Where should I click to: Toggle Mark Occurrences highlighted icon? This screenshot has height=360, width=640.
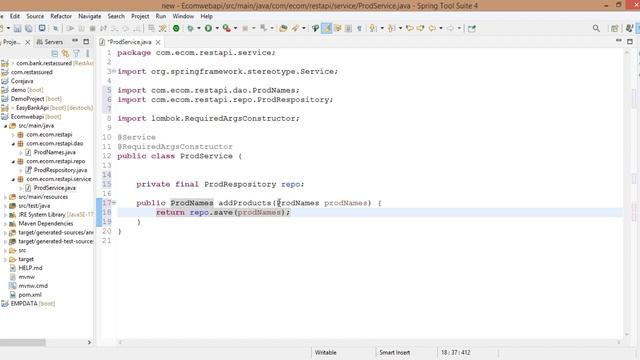tap(327, 28)
